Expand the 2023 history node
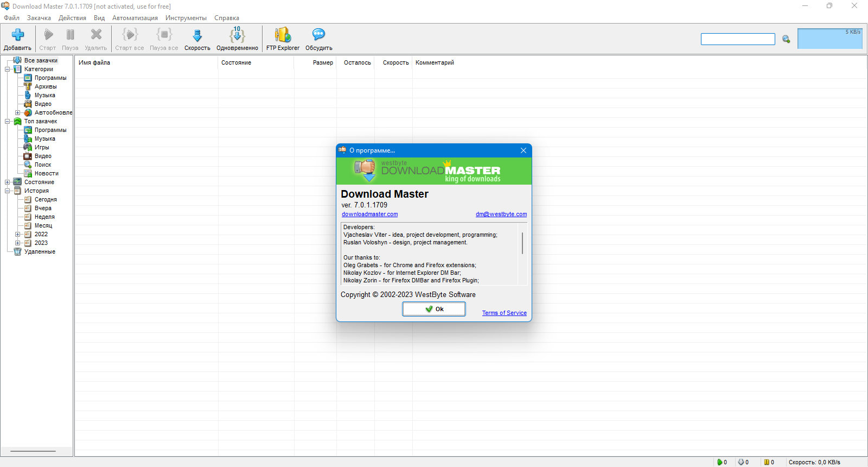This screenshot has width=868, height=467. coord(18,243)
